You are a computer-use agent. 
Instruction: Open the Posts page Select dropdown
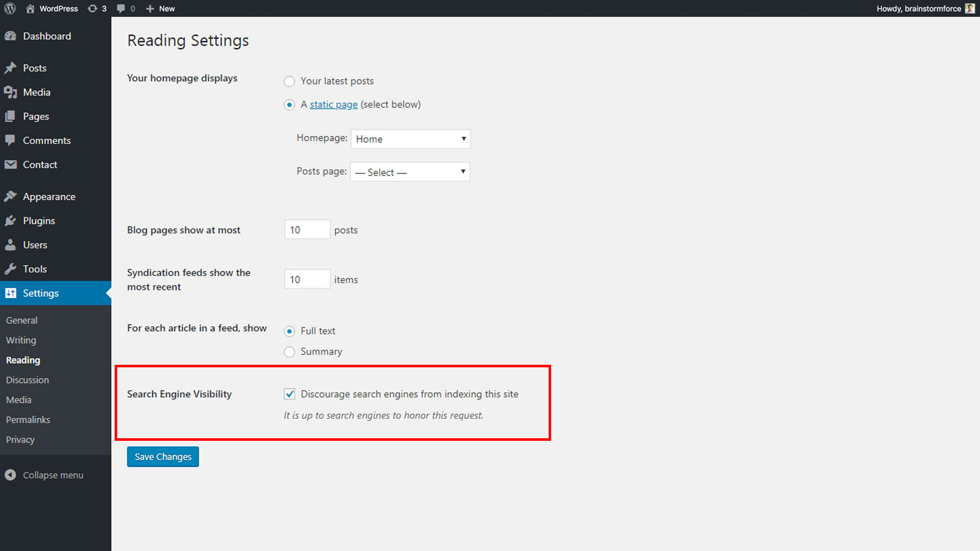tap(409, 172)
